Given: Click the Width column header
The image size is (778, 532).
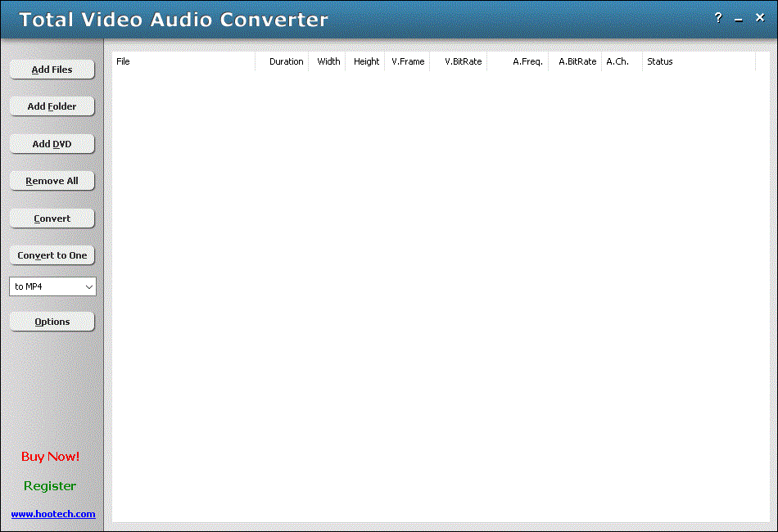Looking at the screenshot, I should click(327, 61).
